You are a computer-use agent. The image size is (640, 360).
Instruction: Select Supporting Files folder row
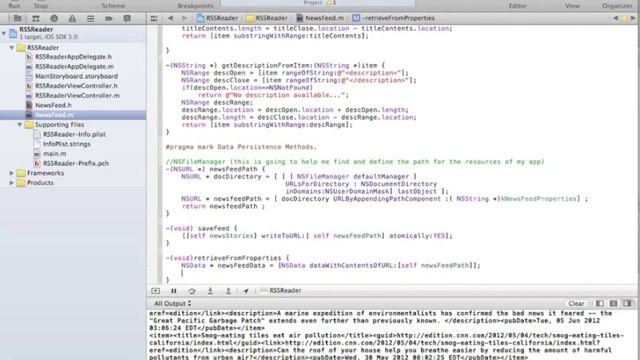click(59, 124)
